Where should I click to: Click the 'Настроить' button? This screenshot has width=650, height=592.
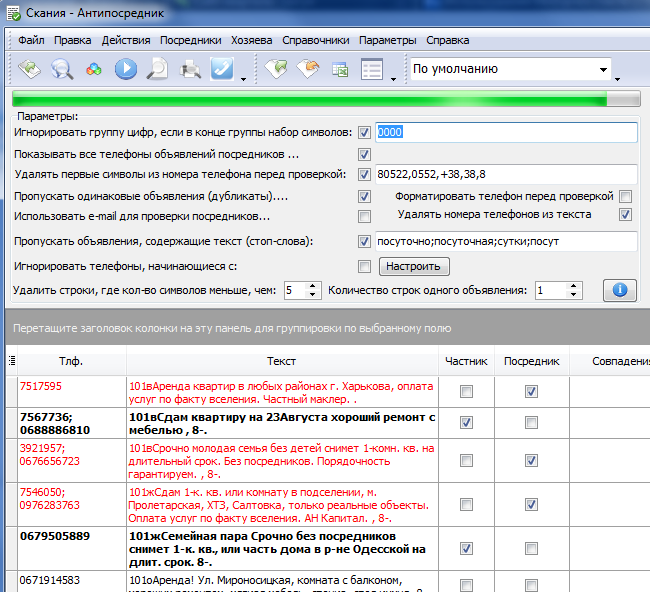click(x=414, y=266)
